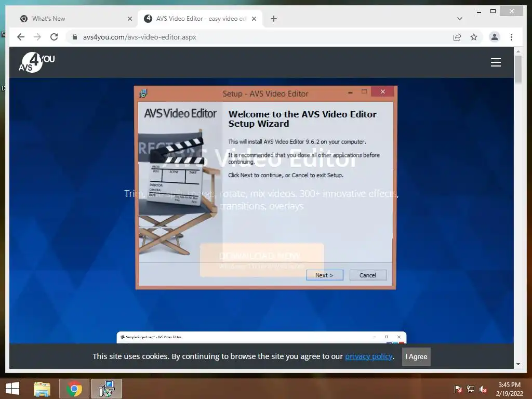Open File Explorer from the taskbar

[42, 389]
